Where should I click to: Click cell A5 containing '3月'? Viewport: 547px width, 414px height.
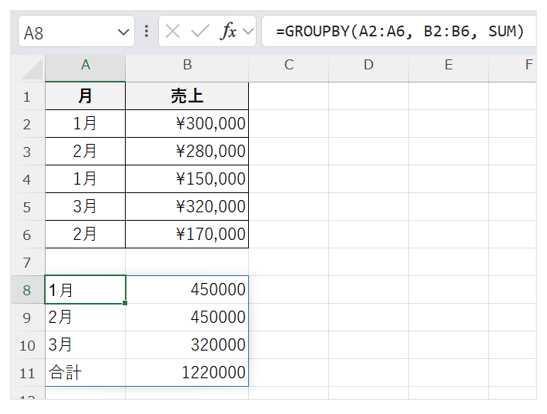(85, 206)
